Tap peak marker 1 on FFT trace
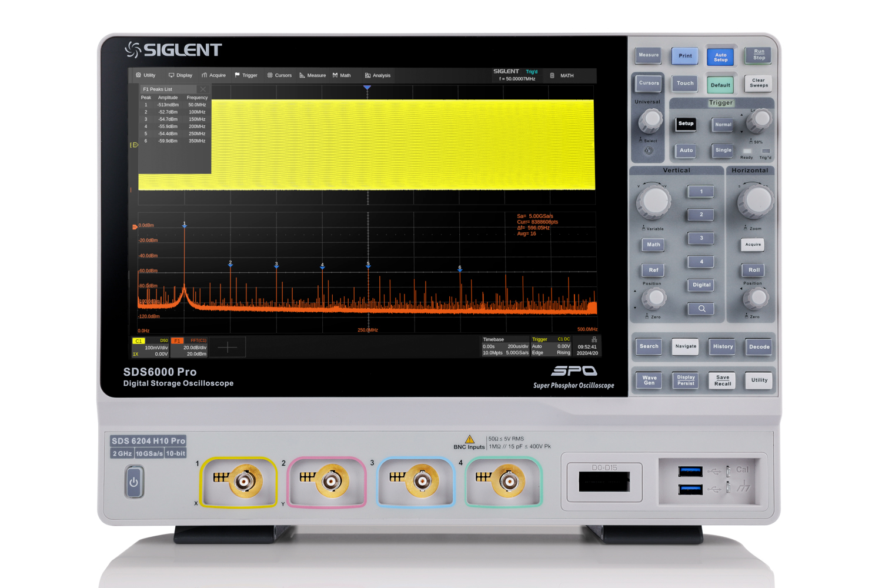This screenshot has width=882, height=588. click(185, 225)
